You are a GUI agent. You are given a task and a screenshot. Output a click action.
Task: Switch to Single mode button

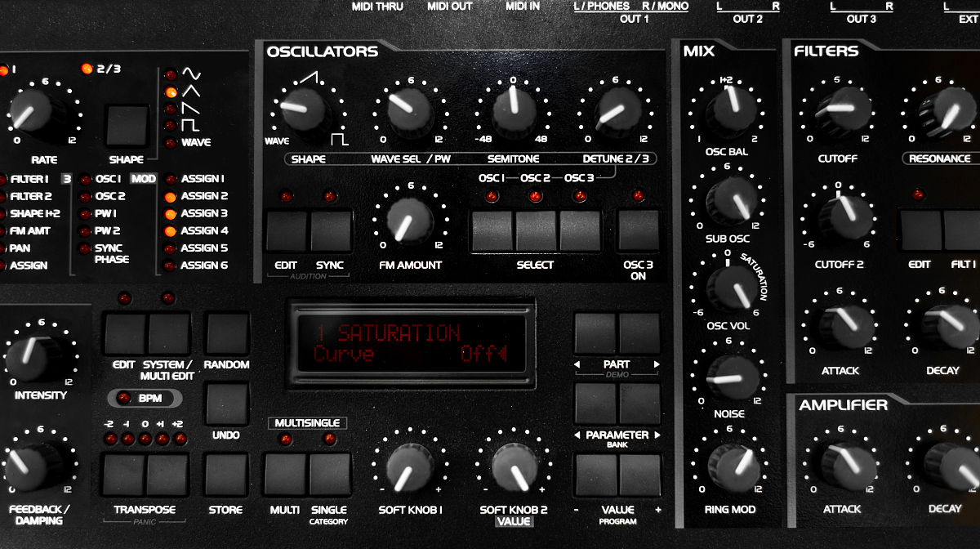(329, 475)
